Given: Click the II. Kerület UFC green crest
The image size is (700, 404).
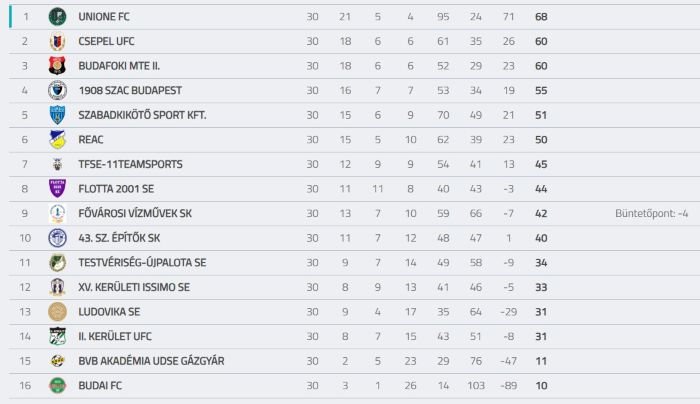Looking at the screenshot, I should [x=57, y=336].
